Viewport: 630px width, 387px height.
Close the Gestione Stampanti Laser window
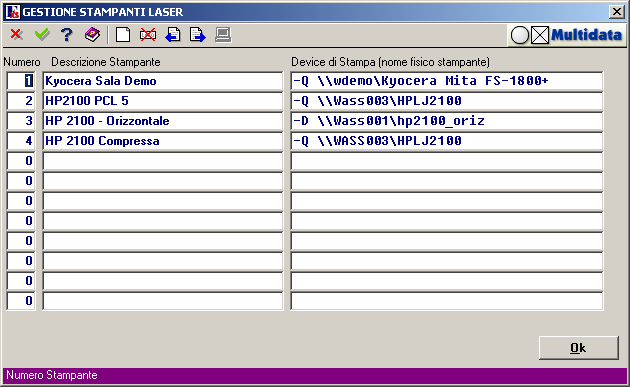[617, 12]
